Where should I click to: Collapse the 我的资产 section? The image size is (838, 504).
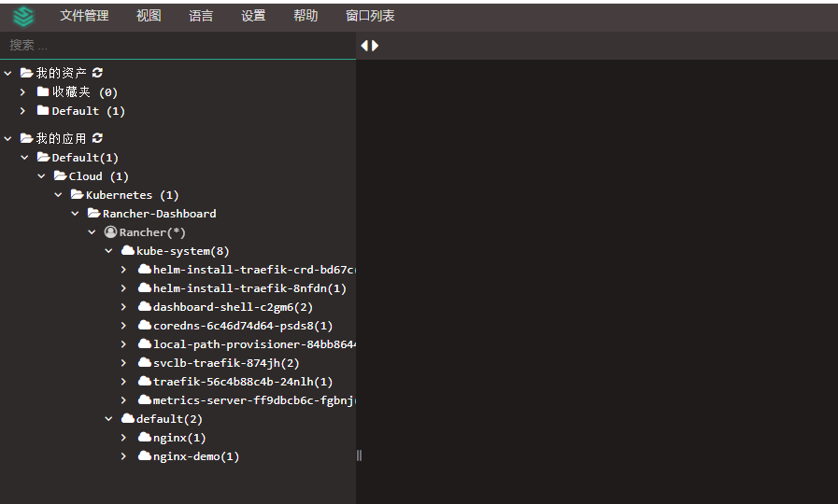(x=7, y=73)
